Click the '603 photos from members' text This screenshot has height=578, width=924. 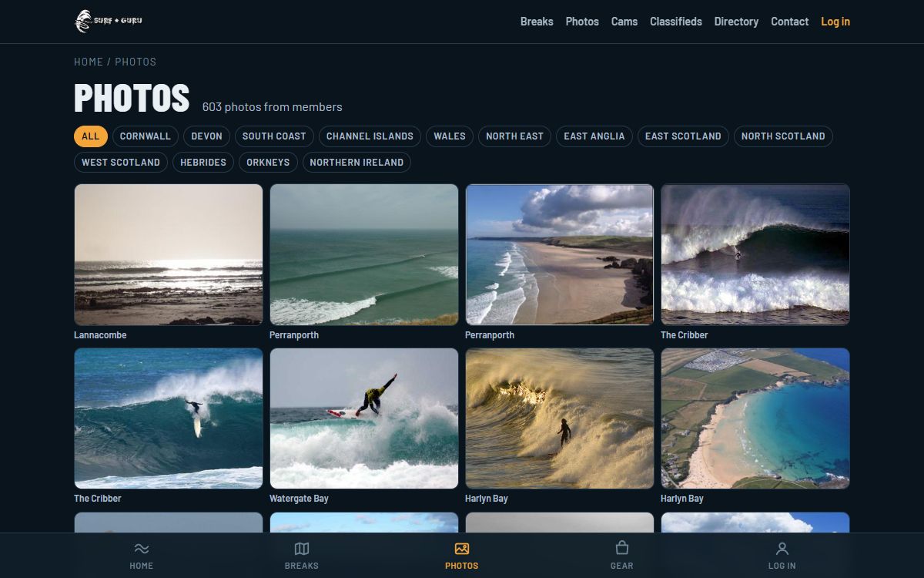pos(273,107)
